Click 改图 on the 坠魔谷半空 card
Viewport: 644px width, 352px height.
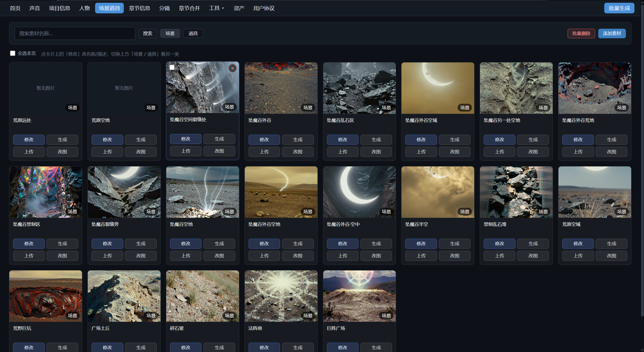point(455,256)
